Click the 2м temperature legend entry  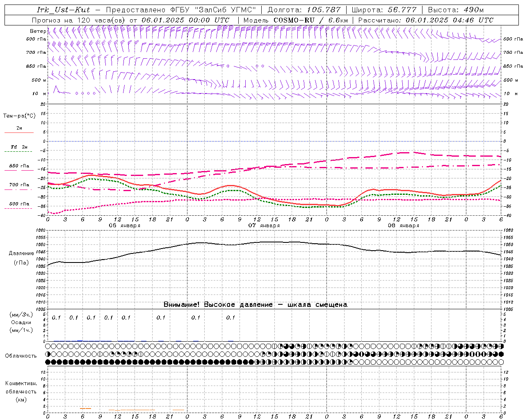(19, 128)
